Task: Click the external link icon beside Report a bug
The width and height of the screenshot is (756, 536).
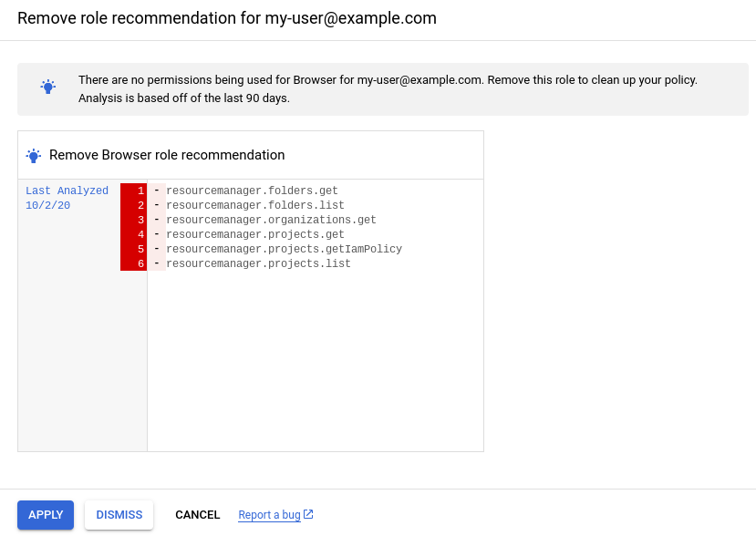Action: [x=308, y=514]
